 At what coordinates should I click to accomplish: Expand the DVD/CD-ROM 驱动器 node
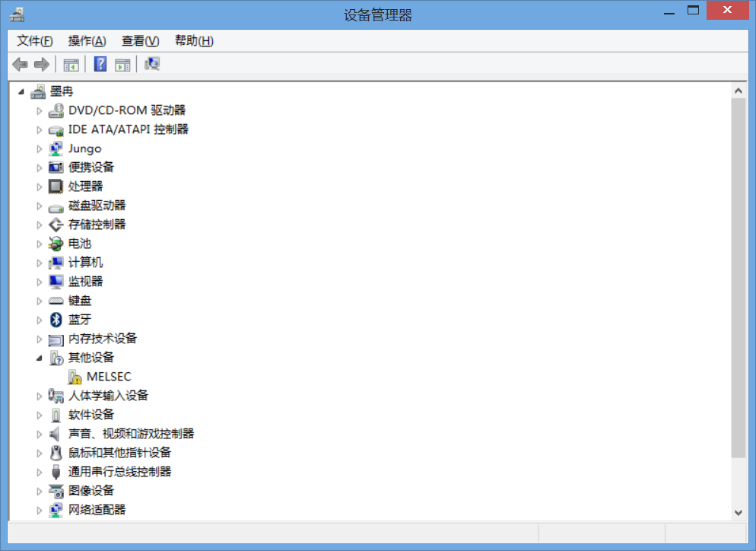pyautogui.click(x=40, y=110)
